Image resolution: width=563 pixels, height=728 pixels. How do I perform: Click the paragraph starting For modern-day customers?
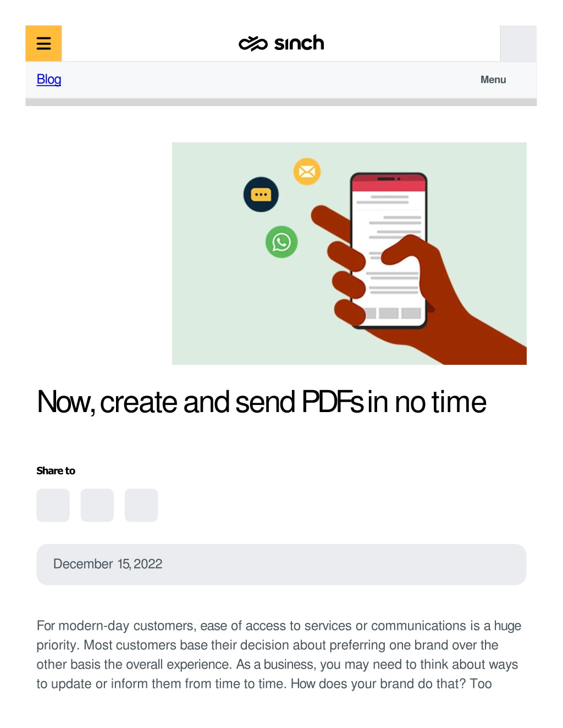click(x=279, y=654)
